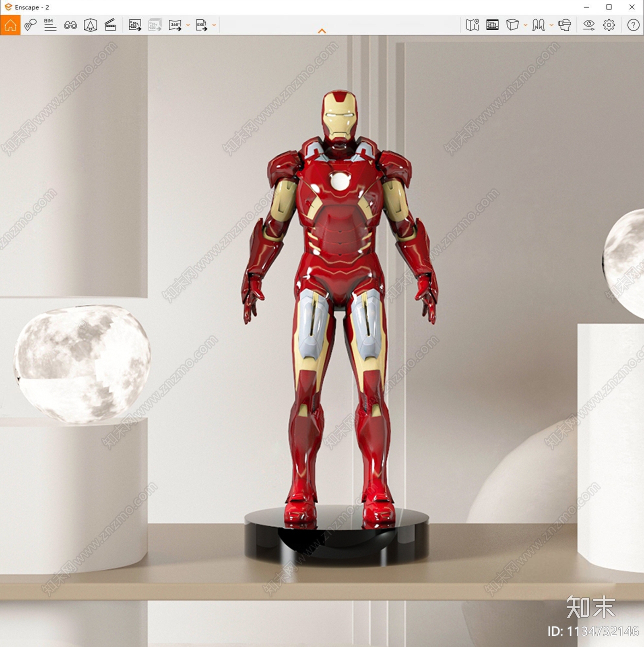Open Collaborative Annotations map-pin icon
Image resolution: width=644 pixels, height=647 pixels.
[30, 25]
